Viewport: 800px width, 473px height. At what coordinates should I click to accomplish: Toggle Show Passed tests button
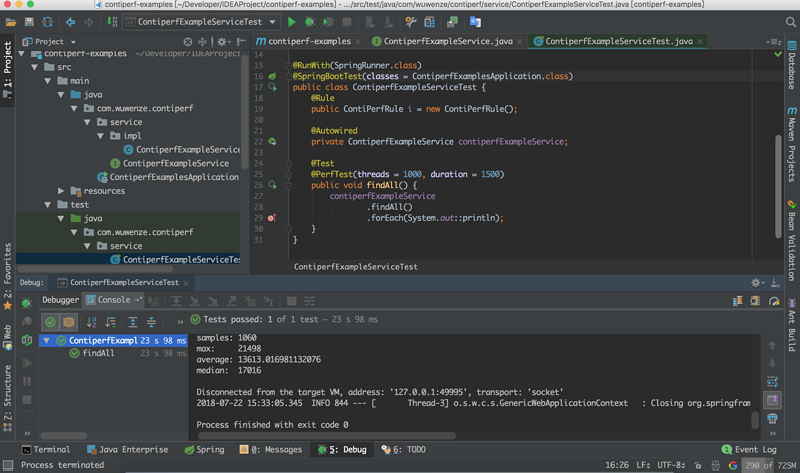click(50, 322)
